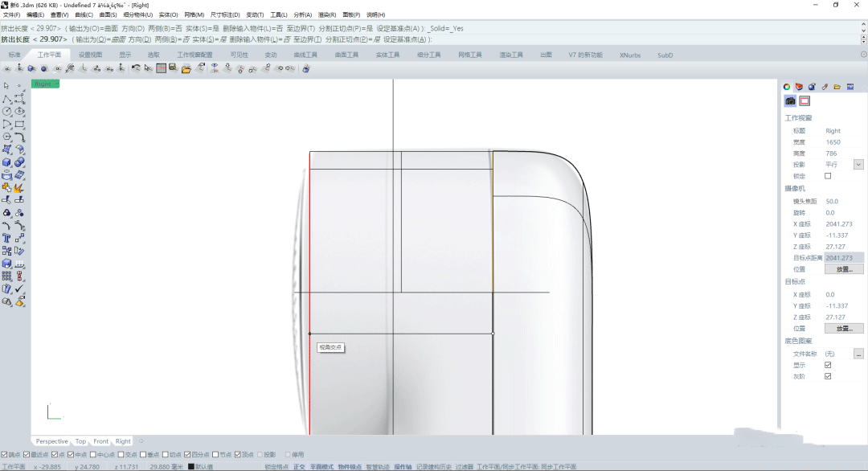Click the checkmark analysis tool icon
The width and height of the screenshot is (868, 471).
pos(19,289)
